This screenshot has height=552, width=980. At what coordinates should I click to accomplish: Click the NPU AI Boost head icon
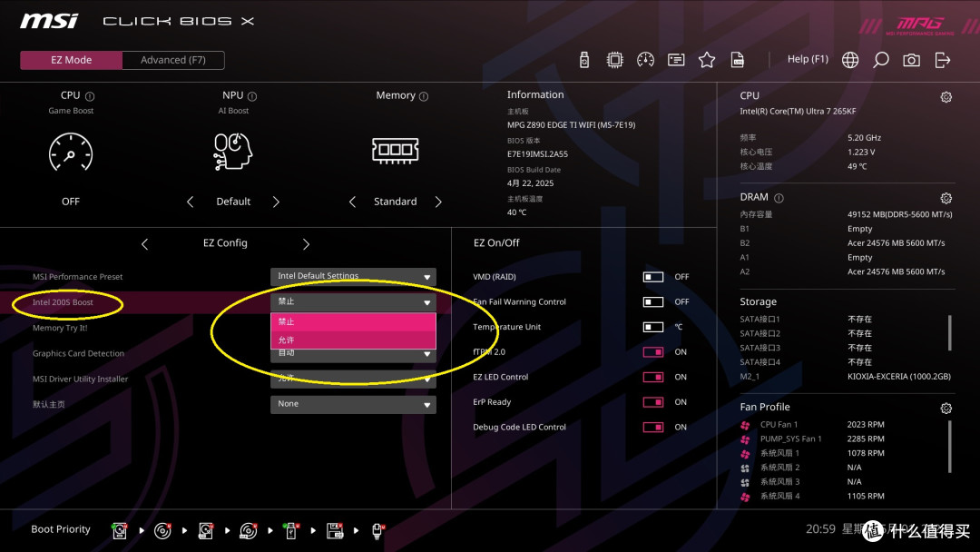coord(232,152)
